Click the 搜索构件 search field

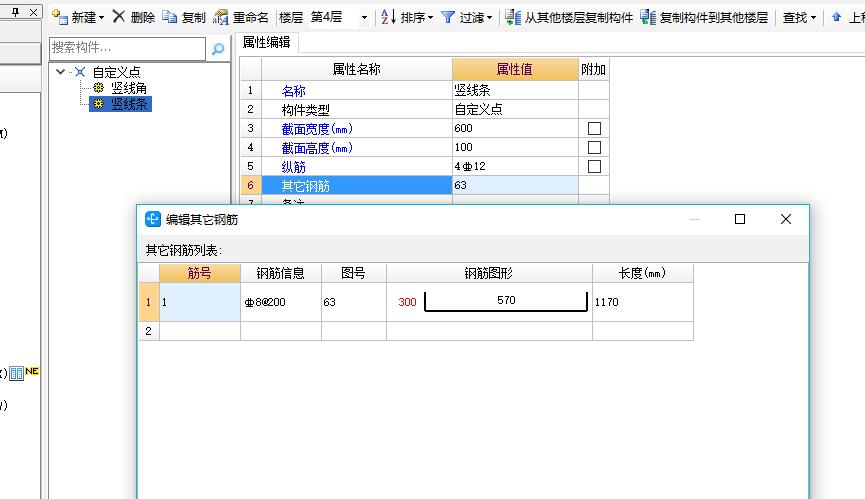click(x=127, y=48)
